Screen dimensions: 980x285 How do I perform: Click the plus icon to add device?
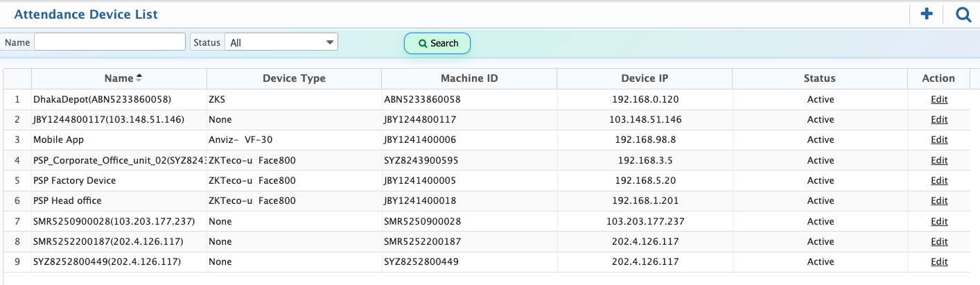926,14
